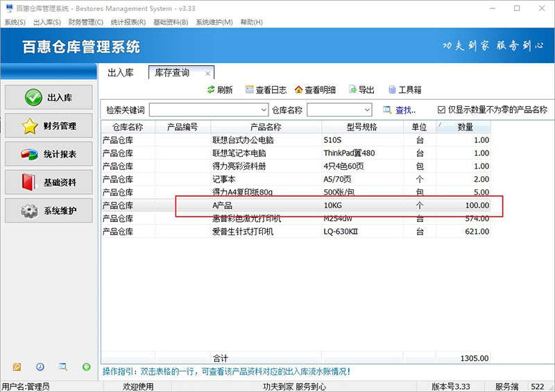Sort by 单位 column header
Viewport: 555px width, 392px height.
[x=420, y=127]
